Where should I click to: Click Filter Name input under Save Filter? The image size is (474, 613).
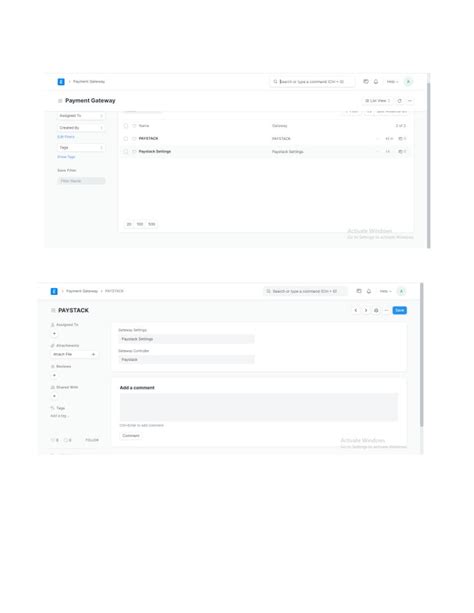81,181
